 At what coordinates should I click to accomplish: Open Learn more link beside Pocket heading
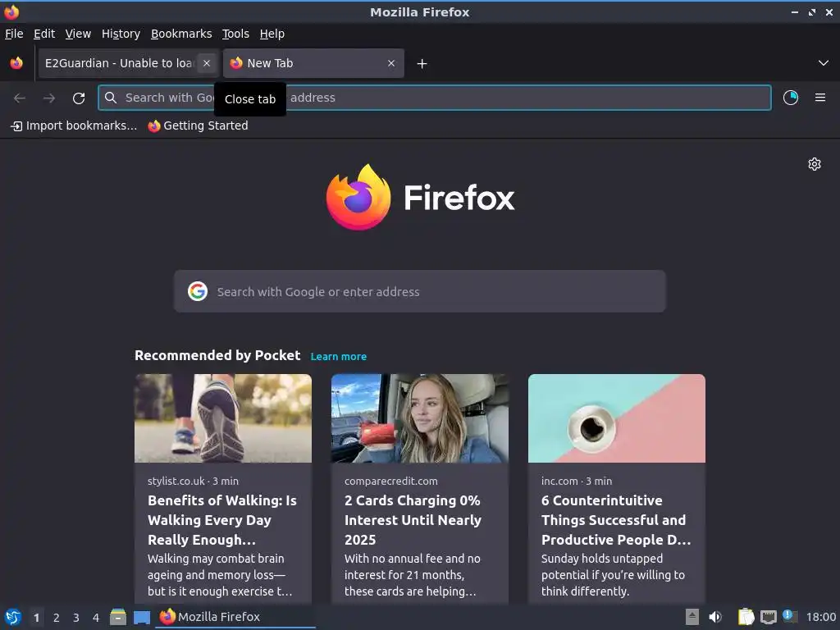(339, 357)
